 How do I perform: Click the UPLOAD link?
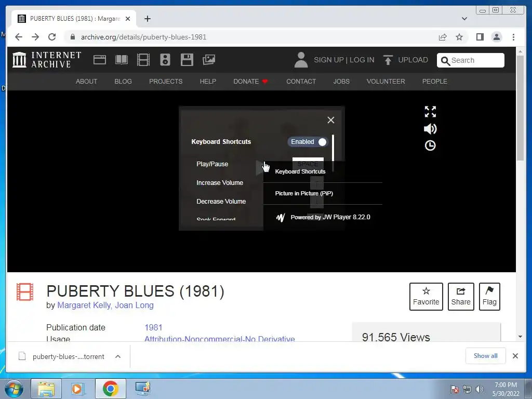[x=413, y=60]
